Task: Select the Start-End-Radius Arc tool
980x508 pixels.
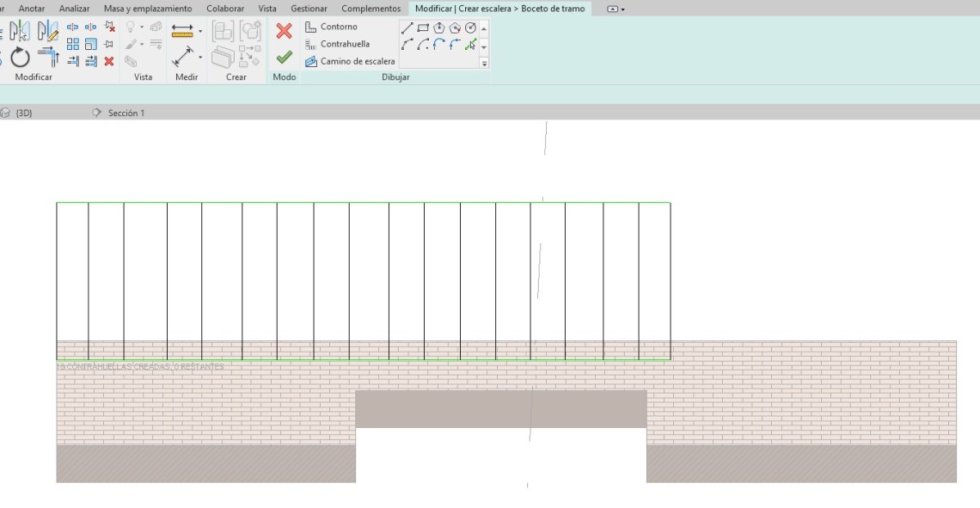Action: 407,45
